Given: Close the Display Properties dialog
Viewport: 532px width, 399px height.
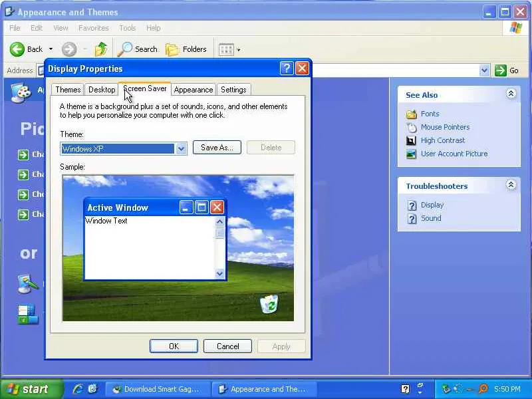Looking at the screenshot, I should (302, 68).
